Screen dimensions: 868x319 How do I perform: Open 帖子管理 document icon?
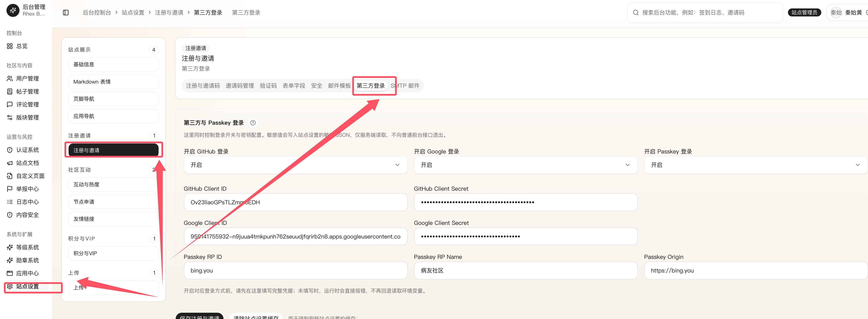tap(10, 91)
